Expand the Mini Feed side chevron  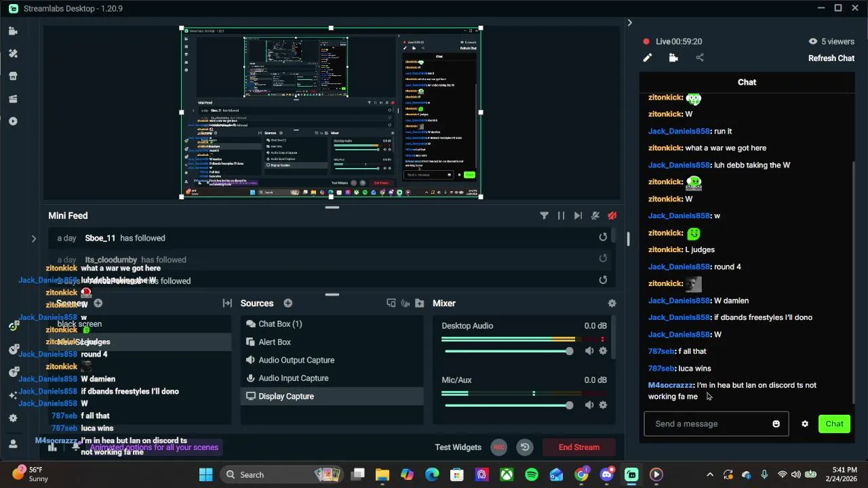(x=33, y=239)
